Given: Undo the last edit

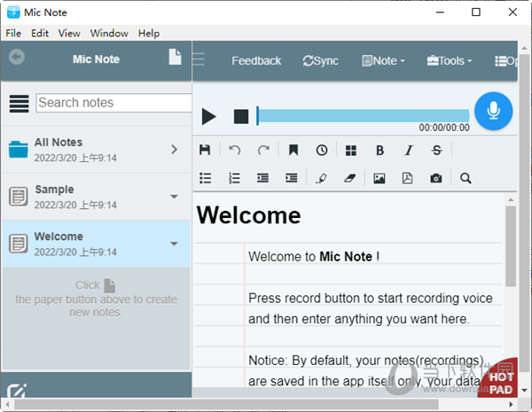Looking at the screenshot, I should click(x=235, y=150).
